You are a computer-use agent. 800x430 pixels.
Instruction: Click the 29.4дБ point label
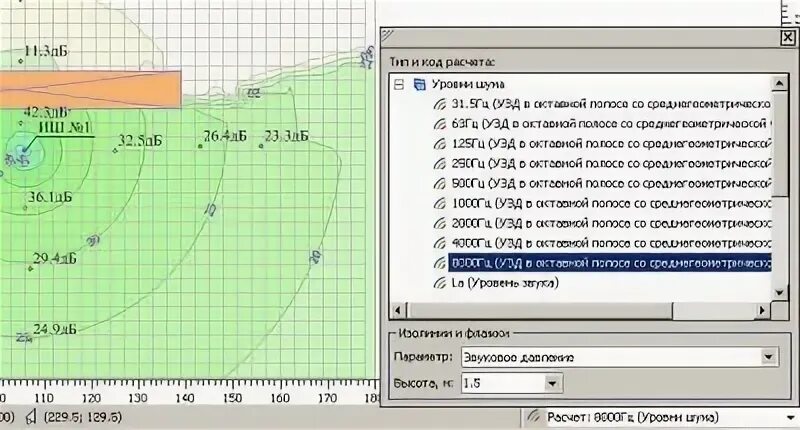[55, 259]
